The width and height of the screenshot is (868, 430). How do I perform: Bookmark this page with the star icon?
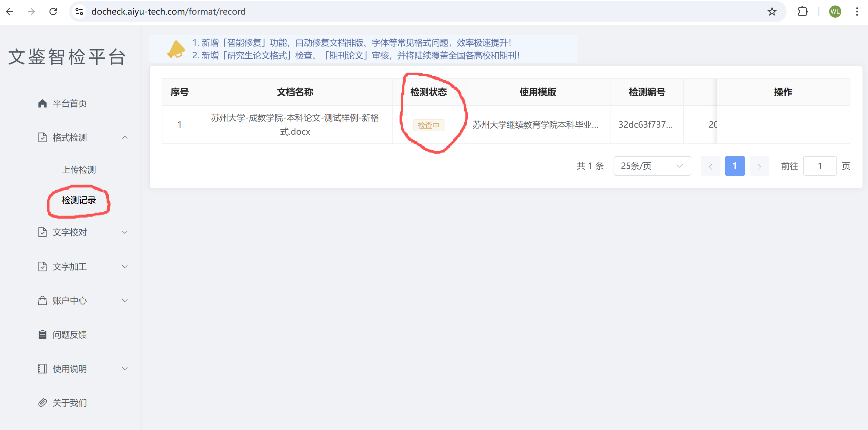click(x=772, y=12)
